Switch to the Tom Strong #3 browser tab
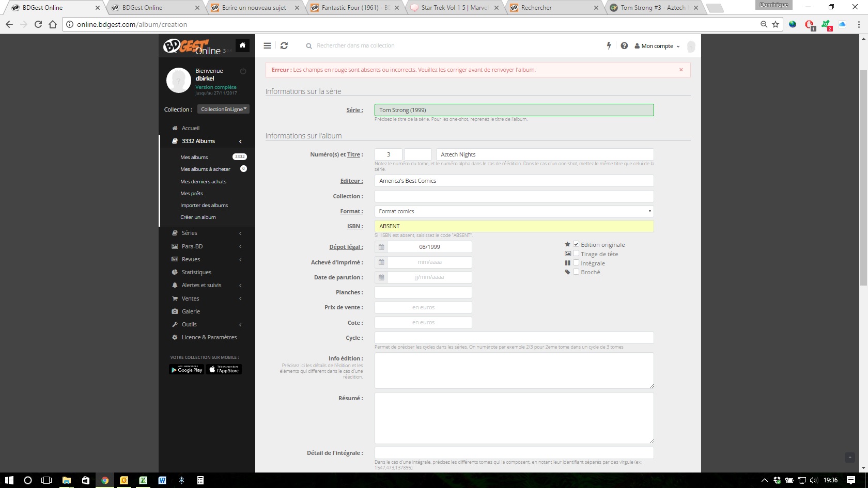Image resolution: width=868 pixels, height=488 pixels. coord(653,8)
